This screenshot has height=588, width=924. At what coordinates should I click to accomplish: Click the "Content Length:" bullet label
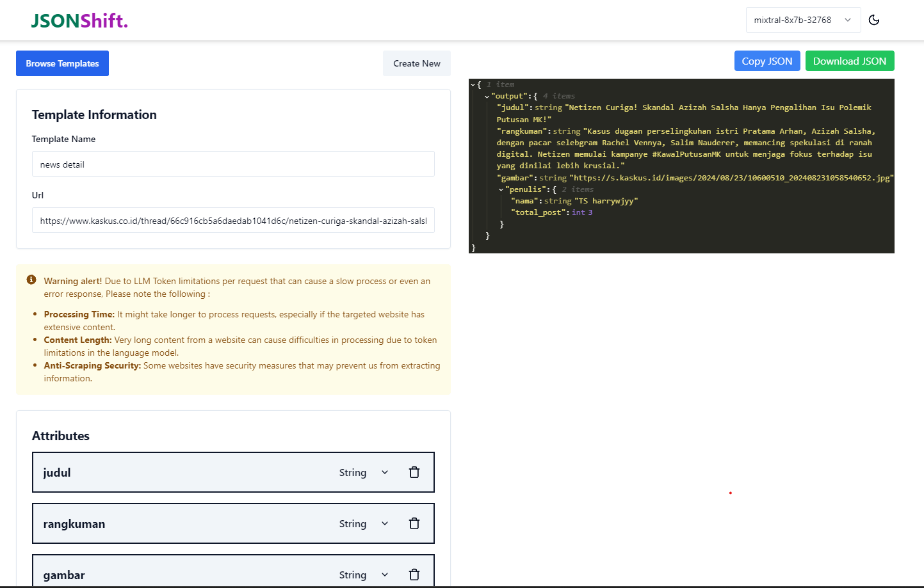pos(77,340)
